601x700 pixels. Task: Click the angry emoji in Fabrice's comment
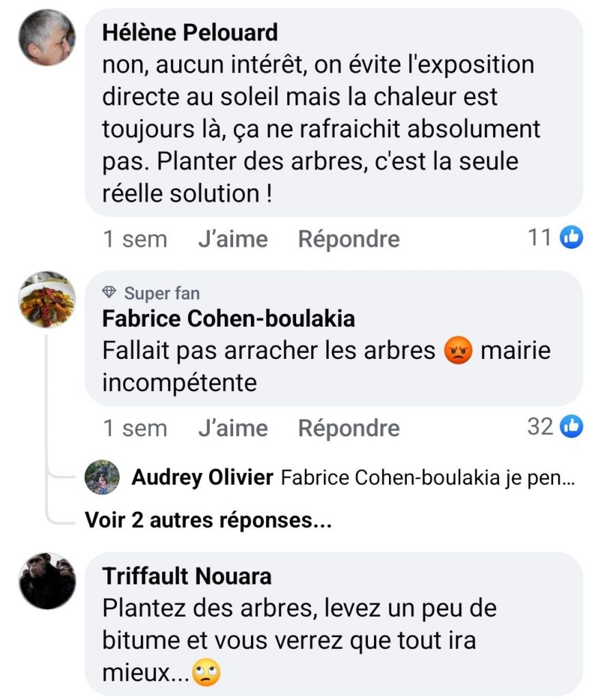click(457, 351)
